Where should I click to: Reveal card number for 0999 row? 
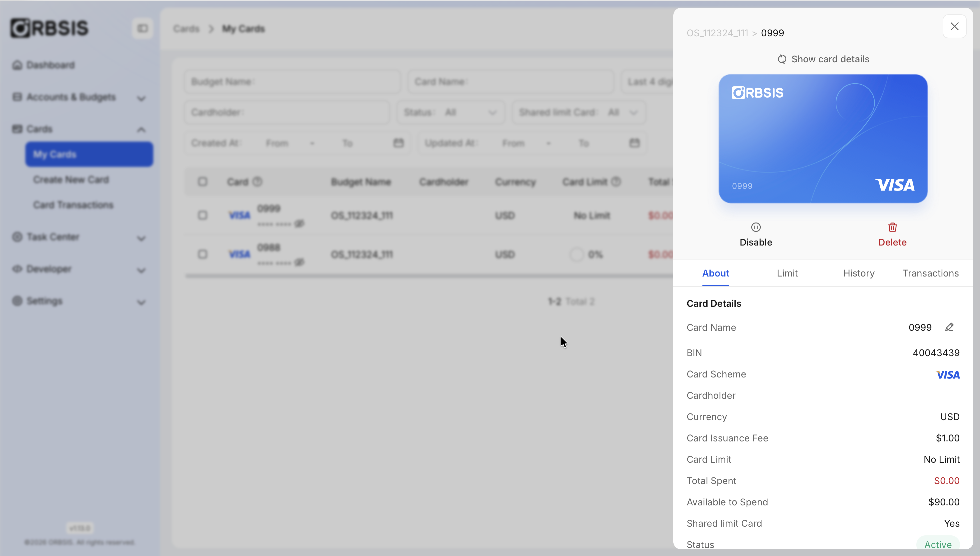299,224
